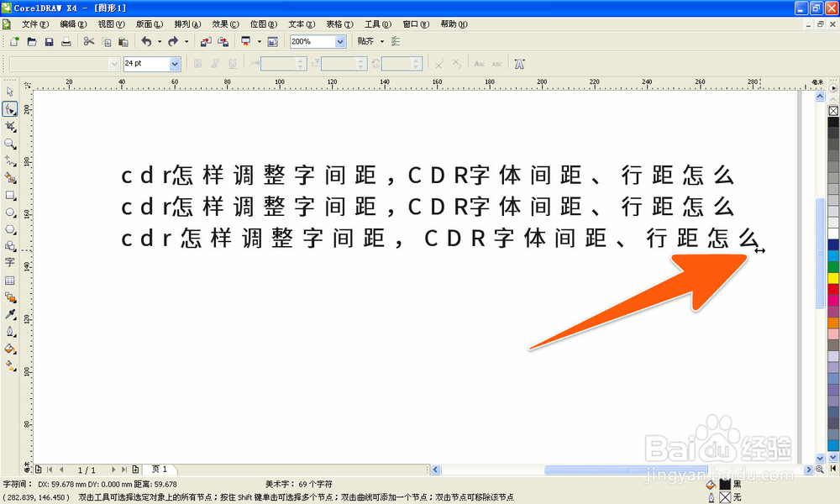Open the 表格 menu

click(x=339, y=24)
